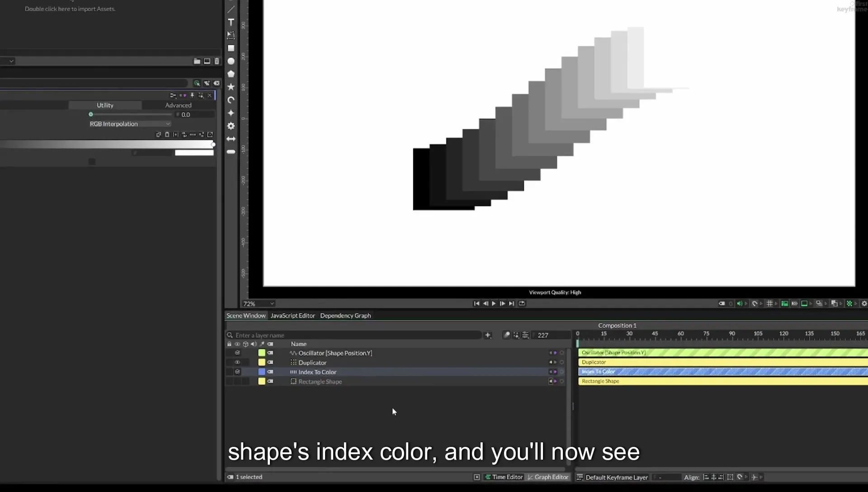This screenshot has width=868, height=492.
Task: Toggle the green checkerboard transparency icon
Action: click(849, 303)
